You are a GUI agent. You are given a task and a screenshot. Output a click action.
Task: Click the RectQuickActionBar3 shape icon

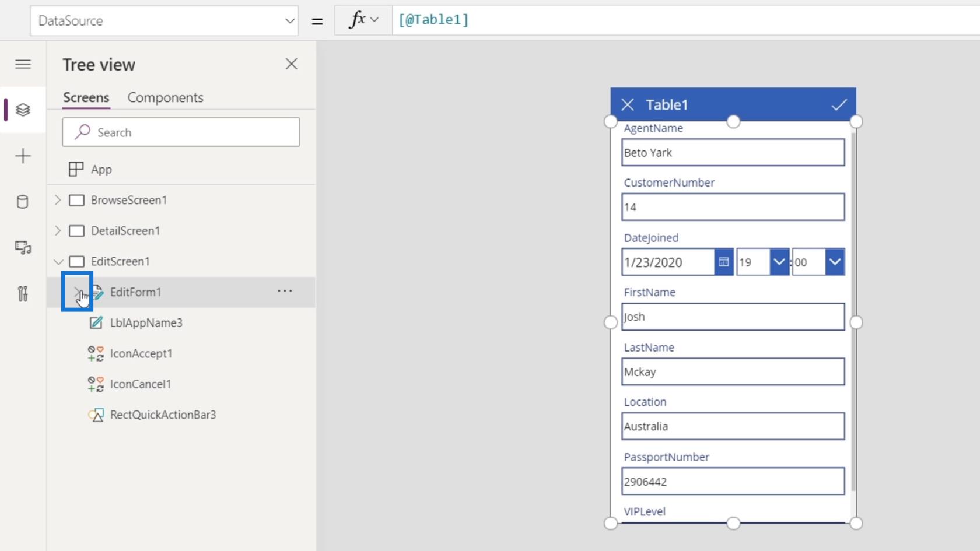tap(96, 415)
